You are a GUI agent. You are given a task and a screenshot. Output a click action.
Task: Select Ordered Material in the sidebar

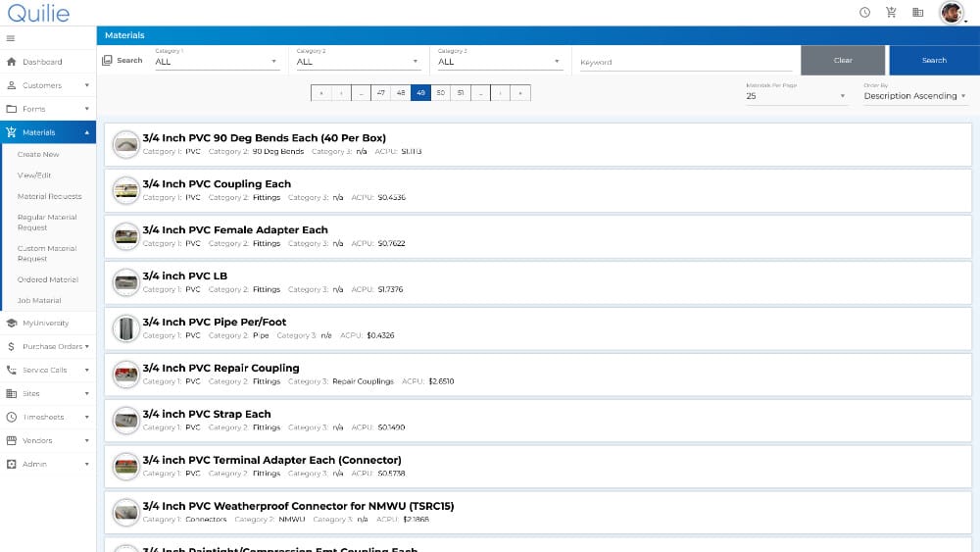(47, 279)
